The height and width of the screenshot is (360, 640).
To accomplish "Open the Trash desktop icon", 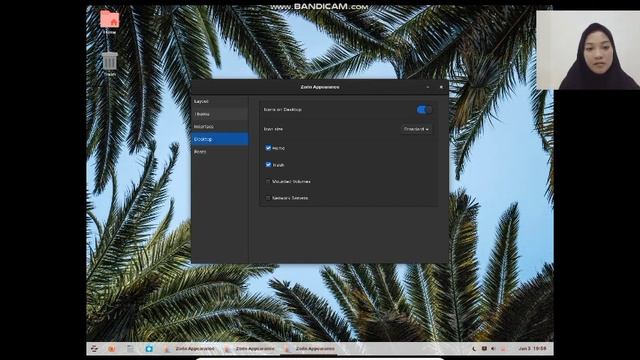I will click(109, 64).
